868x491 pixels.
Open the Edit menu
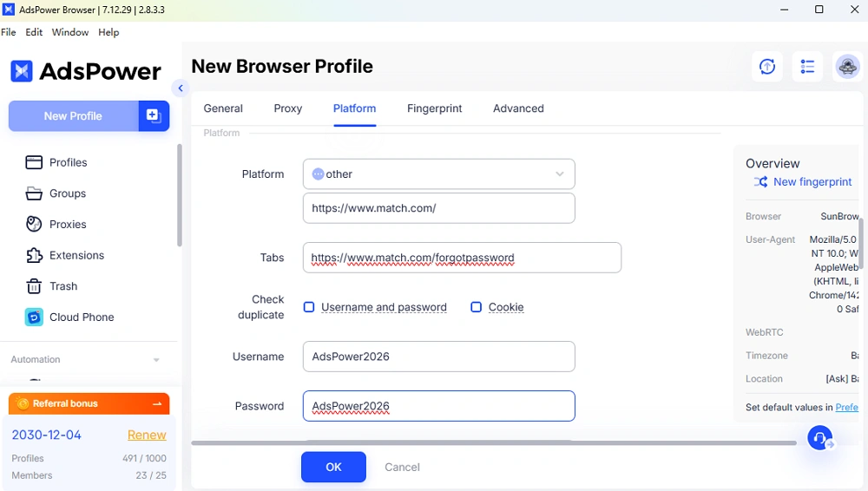tap(34, 32)
